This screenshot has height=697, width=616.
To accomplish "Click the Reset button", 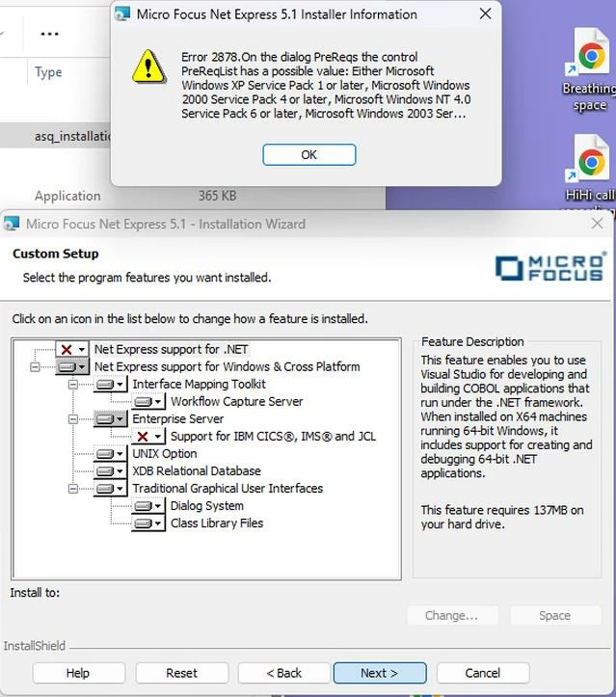I will tap(182, 673).
